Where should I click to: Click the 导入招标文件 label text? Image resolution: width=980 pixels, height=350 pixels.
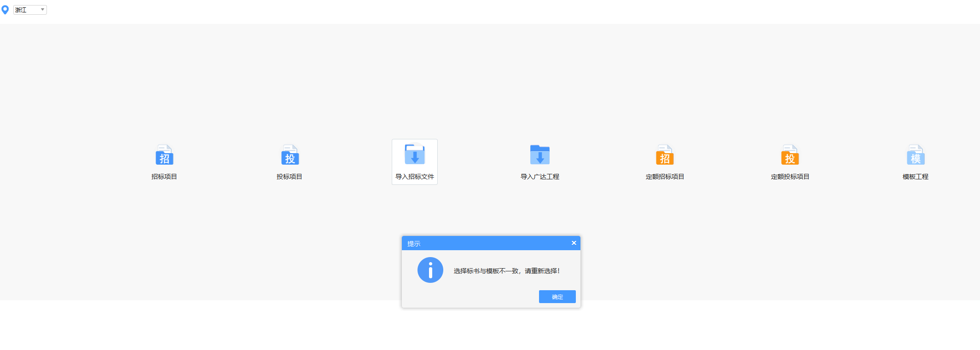click(415, 177)
